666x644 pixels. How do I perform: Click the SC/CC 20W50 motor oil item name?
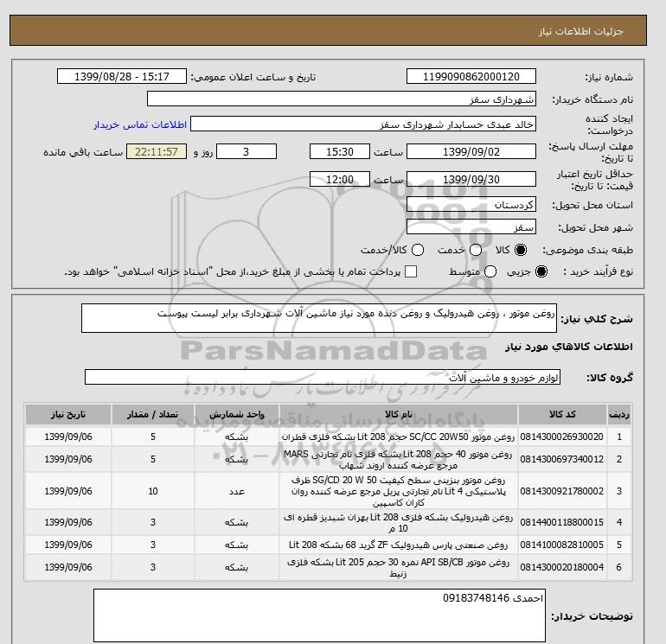[x=399, y=437]
